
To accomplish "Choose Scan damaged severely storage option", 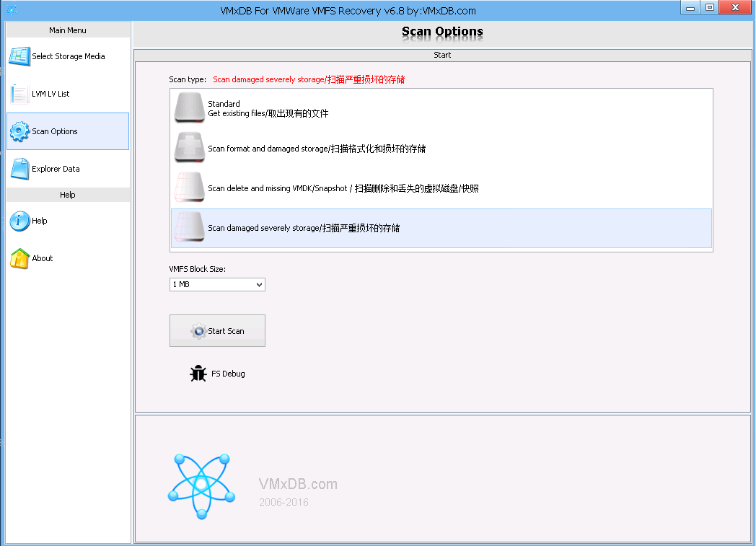I will 441,228.
